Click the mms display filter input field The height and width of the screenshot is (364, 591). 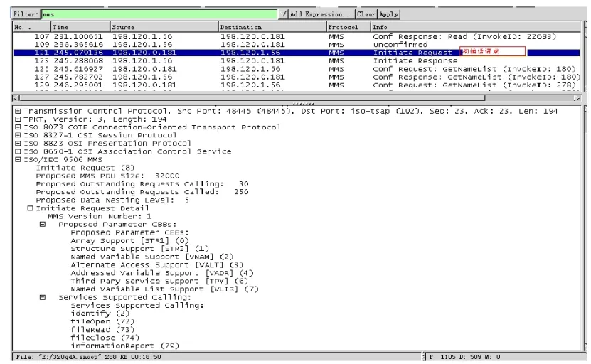point(160,14)
